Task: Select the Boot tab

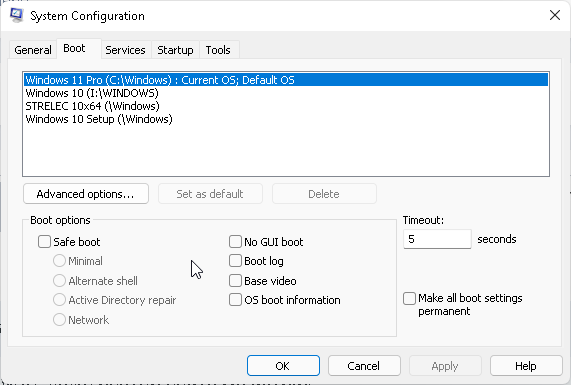Action: 79,48
